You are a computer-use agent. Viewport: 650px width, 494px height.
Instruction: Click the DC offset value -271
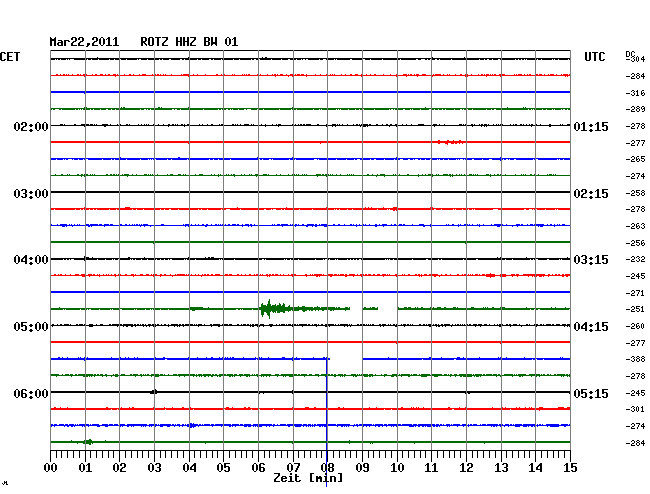(x=635, y=293)
